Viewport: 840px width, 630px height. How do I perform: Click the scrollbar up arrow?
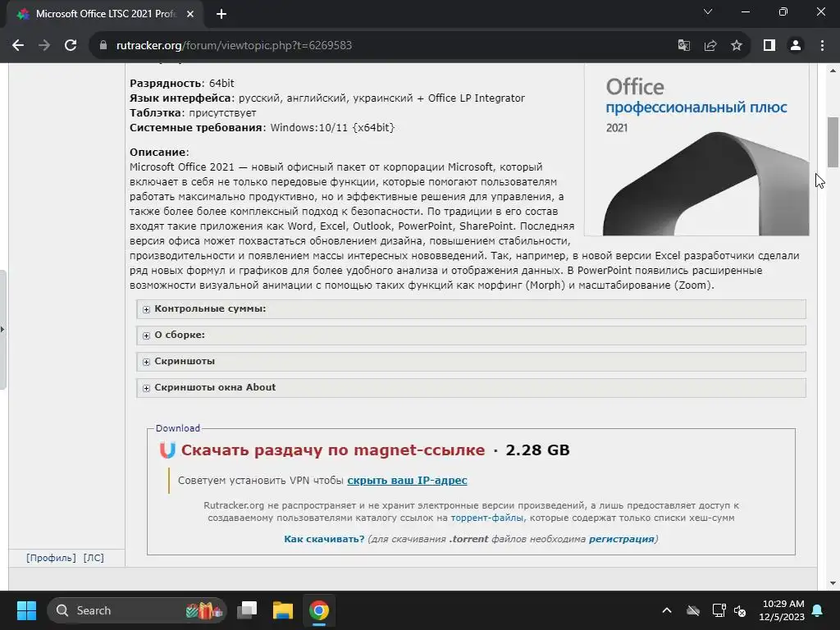833,71
